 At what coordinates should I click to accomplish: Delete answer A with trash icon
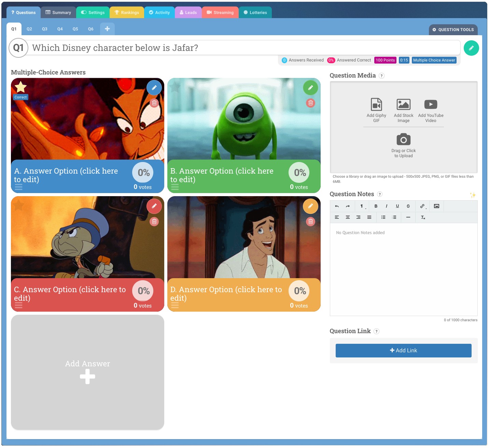tap(154, 103)
